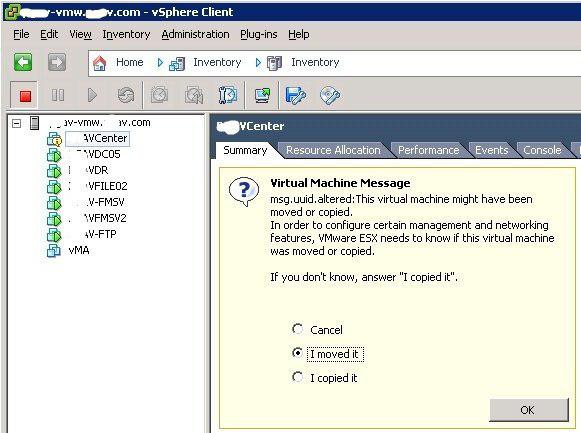Click second Inventory breadcrumb icon
The width and height of the screenshot is (581, 433).
(x=275, y=63)
